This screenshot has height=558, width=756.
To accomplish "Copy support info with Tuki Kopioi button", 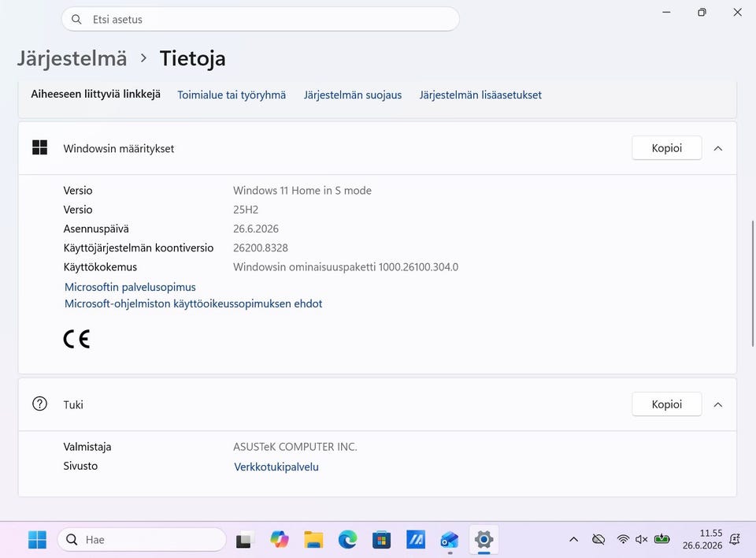I will [667, 404].
